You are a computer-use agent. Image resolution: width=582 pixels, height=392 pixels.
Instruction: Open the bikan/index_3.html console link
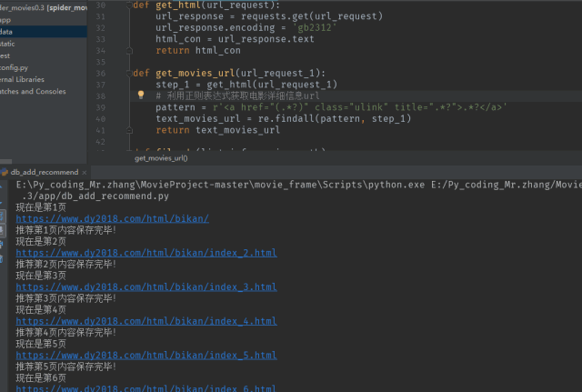coord(146,286)
